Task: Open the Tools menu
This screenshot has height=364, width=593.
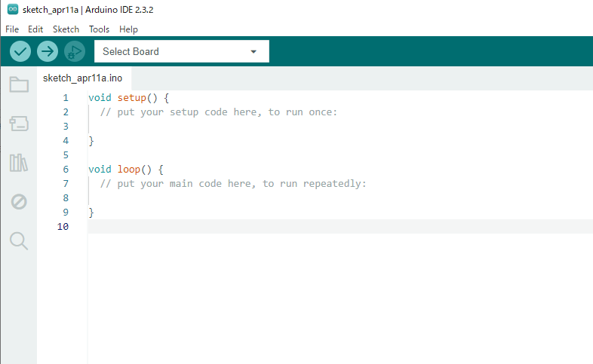Action: [99, 29]
